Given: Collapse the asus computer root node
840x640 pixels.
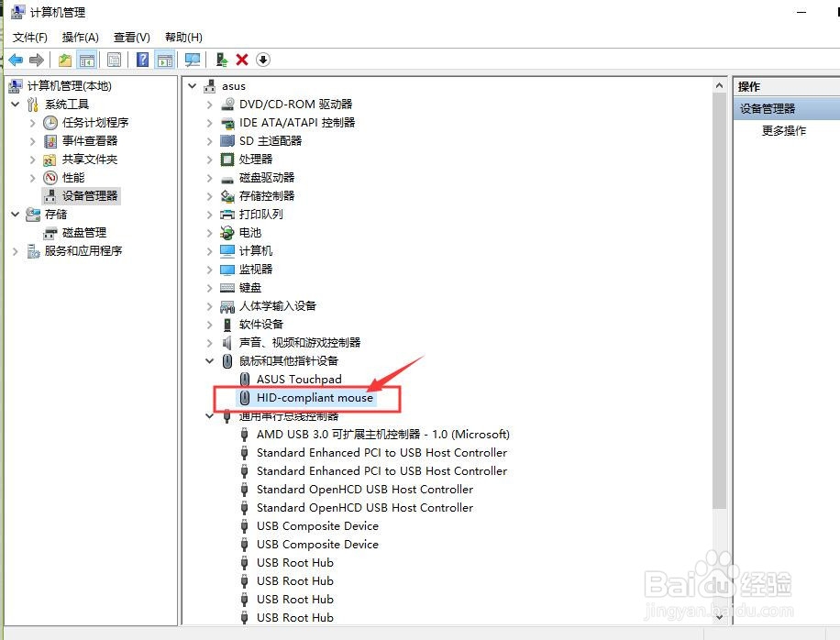Looking at the screenshot, I should pyautogui.click(x=193, y=85).
